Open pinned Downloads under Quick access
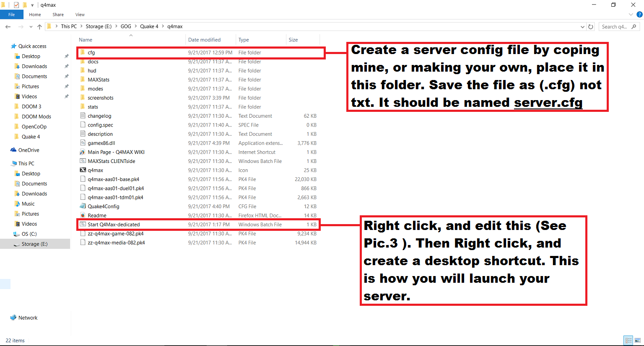644x346 pixels. point(34,66)
